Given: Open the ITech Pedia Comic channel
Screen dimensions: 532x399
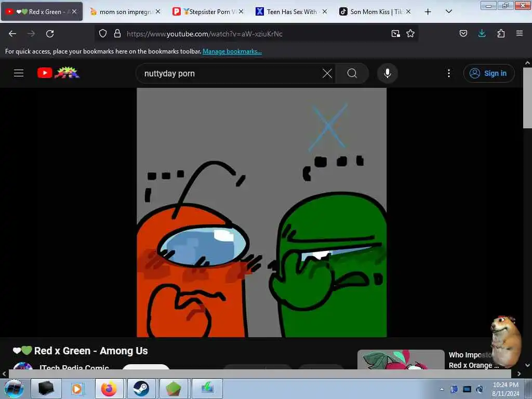Looking at the screenshot, I should coord(74,367).
